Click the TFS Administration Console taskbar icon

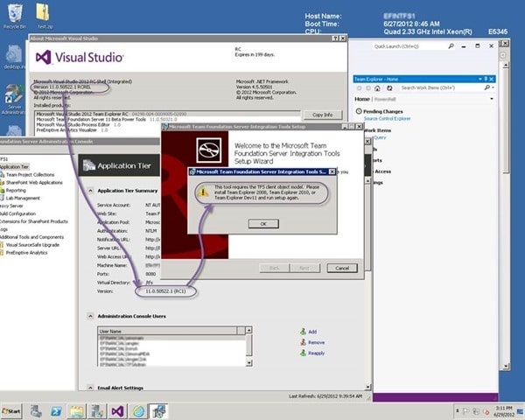coord(97,411)
